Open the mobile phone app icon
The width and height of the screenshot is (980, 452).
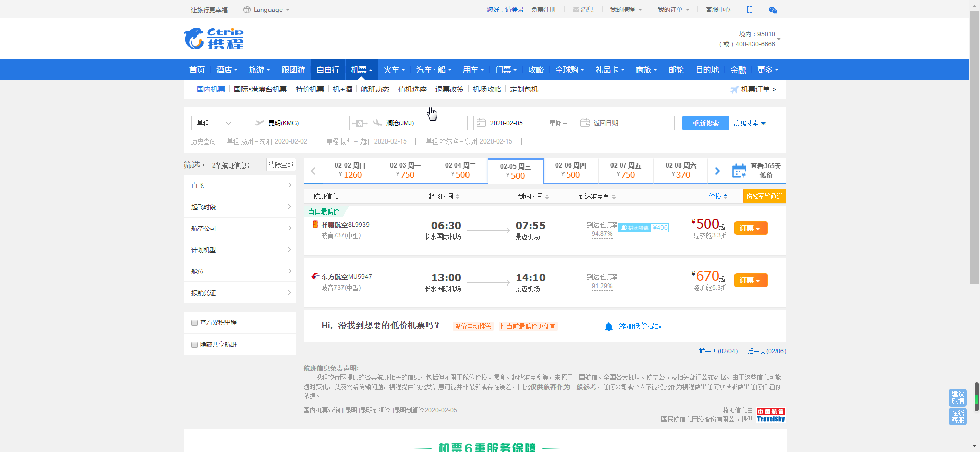click(750, 10)
